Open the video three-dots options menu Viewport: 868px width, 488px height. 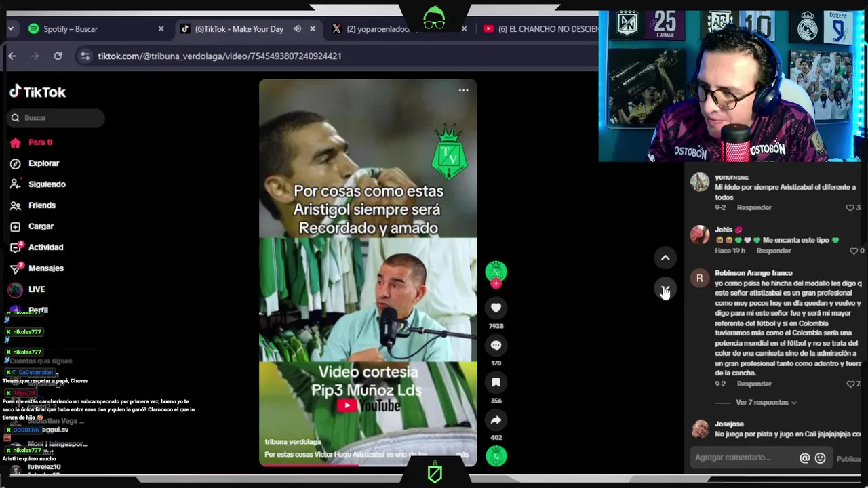pyautogui.click(x=463, y=90)
